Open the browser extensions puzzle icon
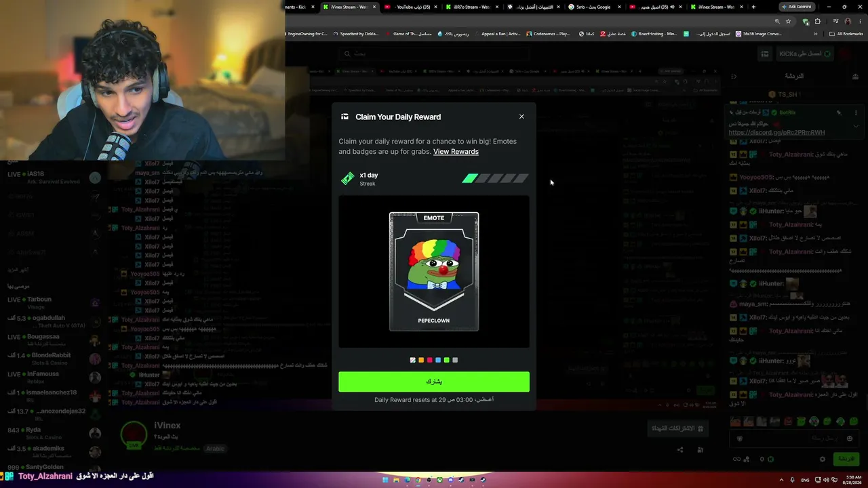This screenshot has width=868, height=488. coord(817,22)
